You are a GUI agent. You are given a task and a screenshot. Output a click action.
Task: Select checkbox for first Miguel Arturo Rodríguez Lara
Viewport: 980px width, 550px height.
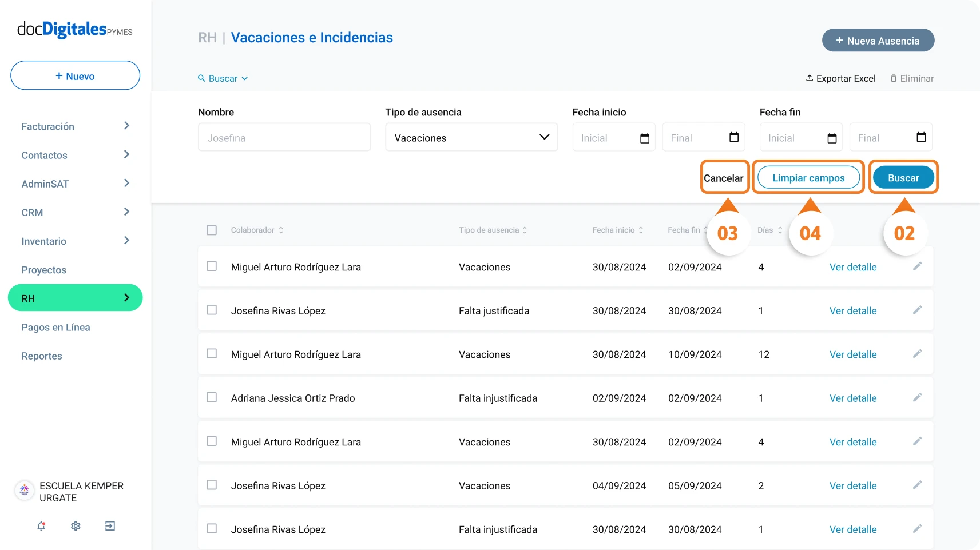click(212, 266)
